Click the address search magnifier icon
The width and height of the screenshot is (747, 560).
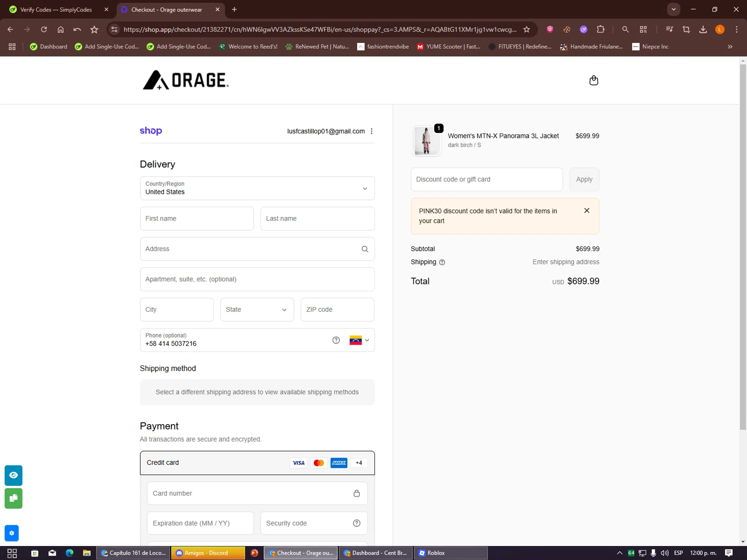coord(365,249)
